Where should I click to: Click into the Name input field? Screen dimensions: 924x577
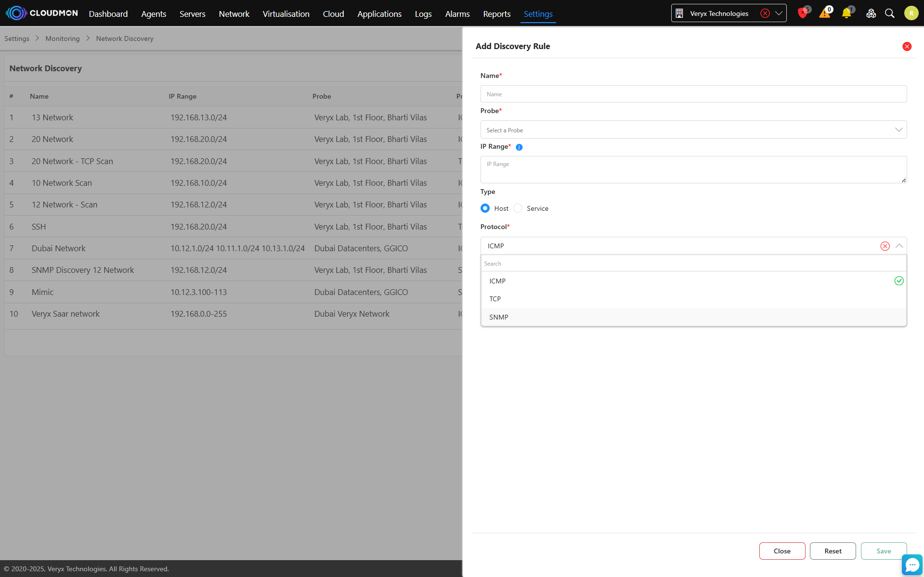(693, 94)
